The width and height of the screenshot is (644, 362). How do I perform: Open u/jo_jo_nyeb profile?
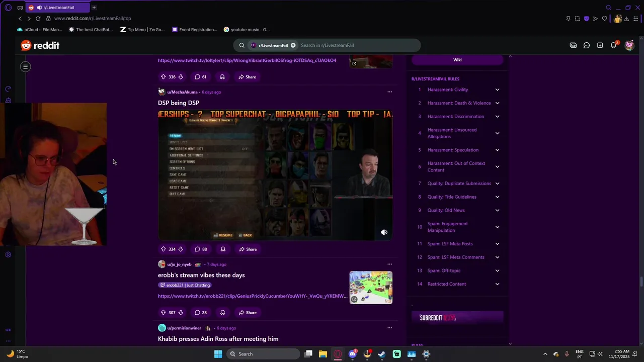click(x=179, y=264)
